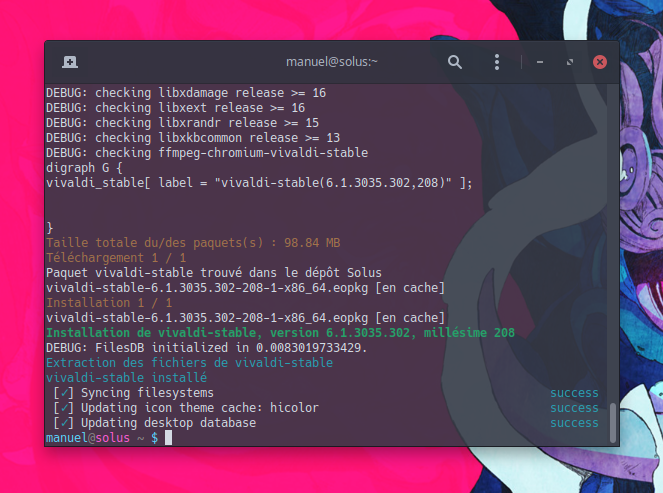Open the terminal search

[x=455, y=62]
